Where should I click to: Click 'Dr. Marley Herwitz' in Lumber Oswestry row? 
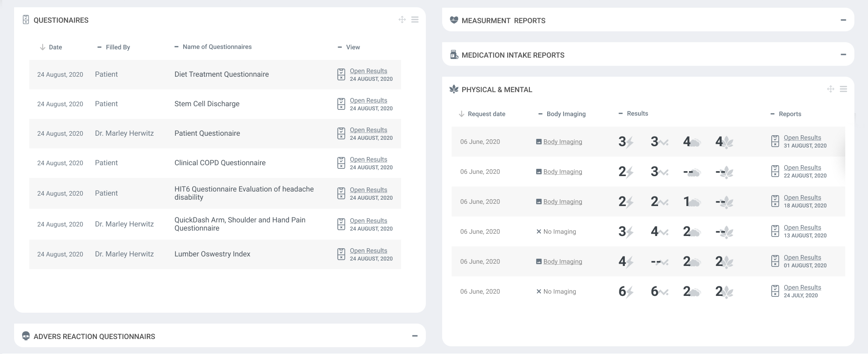pos(125,254)
